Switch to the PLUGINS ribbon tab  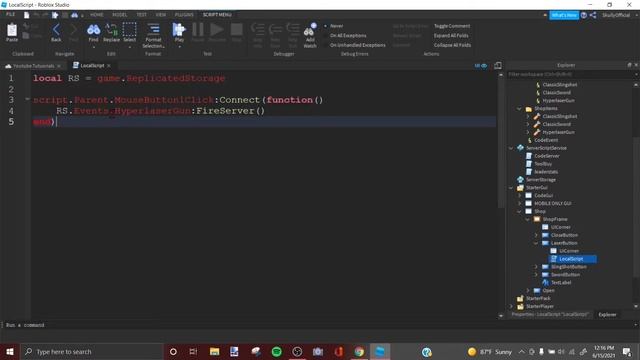184,15
